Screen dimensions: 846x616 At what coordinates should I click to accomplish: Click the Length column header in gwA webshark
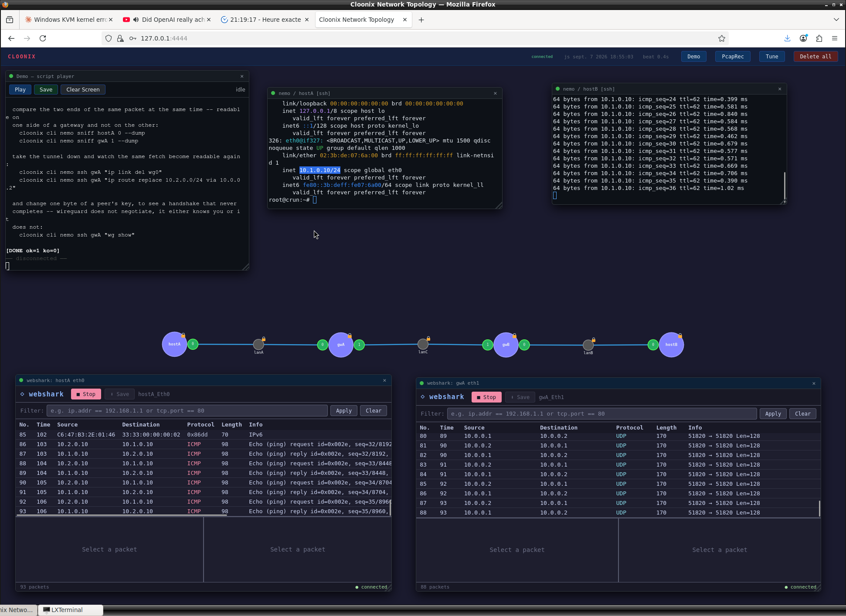[666, 428]
